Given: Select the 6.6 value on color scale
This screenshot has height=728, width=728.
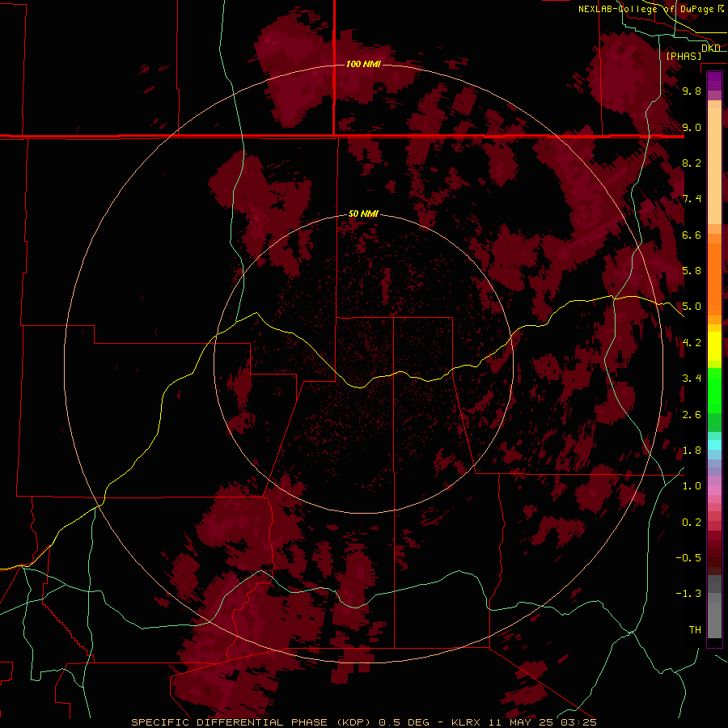Looking at the screenshot, I should tap(692, 235).
